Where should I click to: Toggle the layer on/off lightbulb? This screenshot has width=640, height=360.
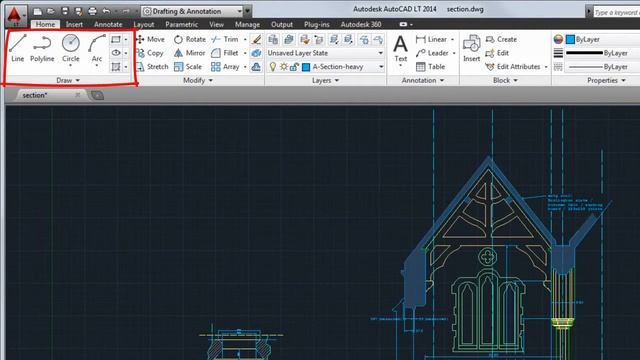point(273,67)
